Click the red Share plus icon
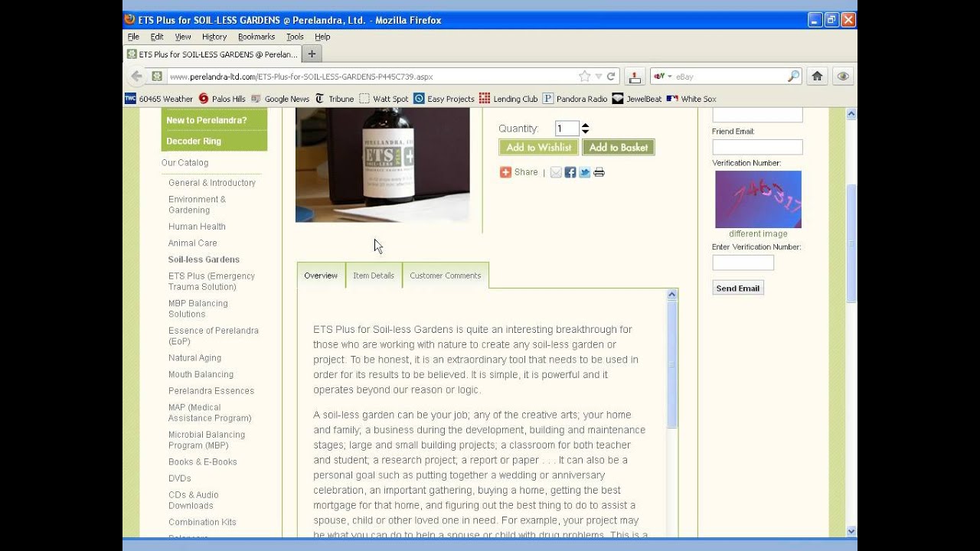Screen dimensions: 980x551 505,172
